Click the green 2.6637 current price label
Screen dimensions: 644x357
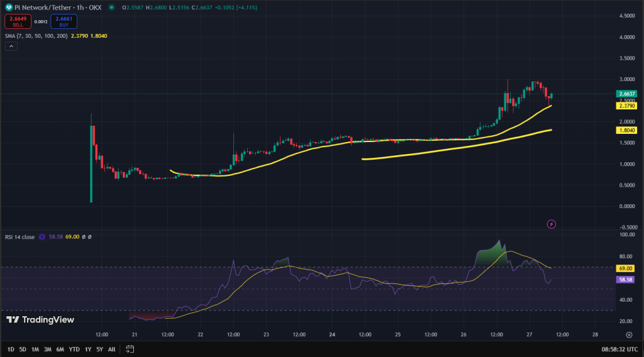(x=626, y=94)
